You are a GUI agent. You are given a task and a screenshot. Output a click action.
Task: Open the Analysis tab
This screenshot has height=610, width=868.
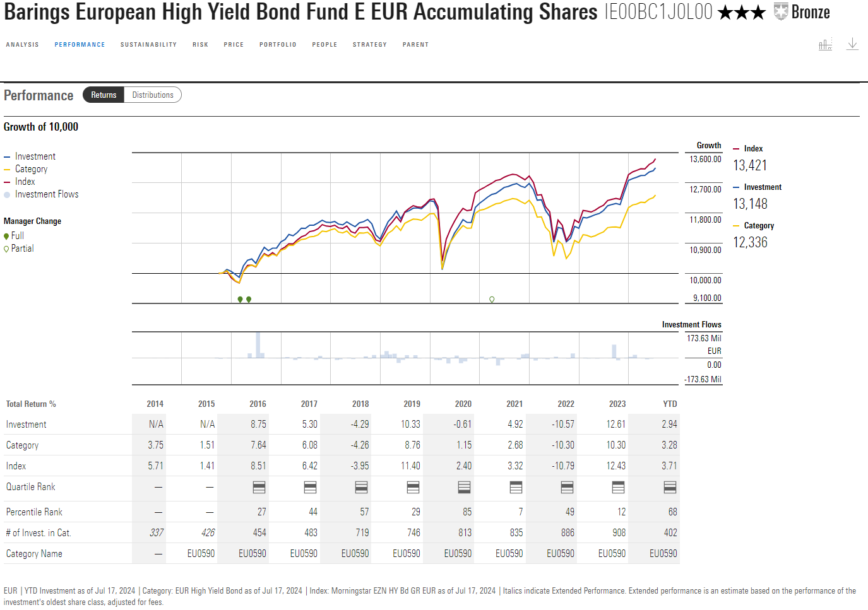click(22, 45)
